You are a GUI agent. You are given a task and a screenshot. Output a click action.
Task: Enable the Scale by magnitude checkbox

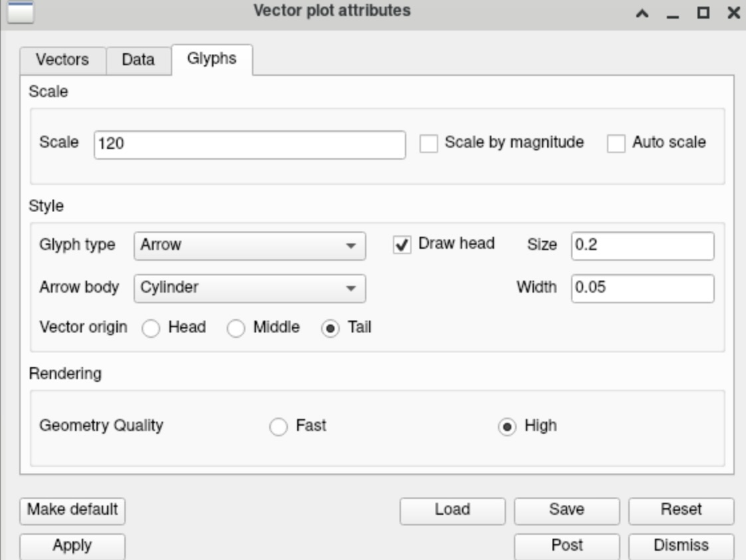[x=430, y=143]
